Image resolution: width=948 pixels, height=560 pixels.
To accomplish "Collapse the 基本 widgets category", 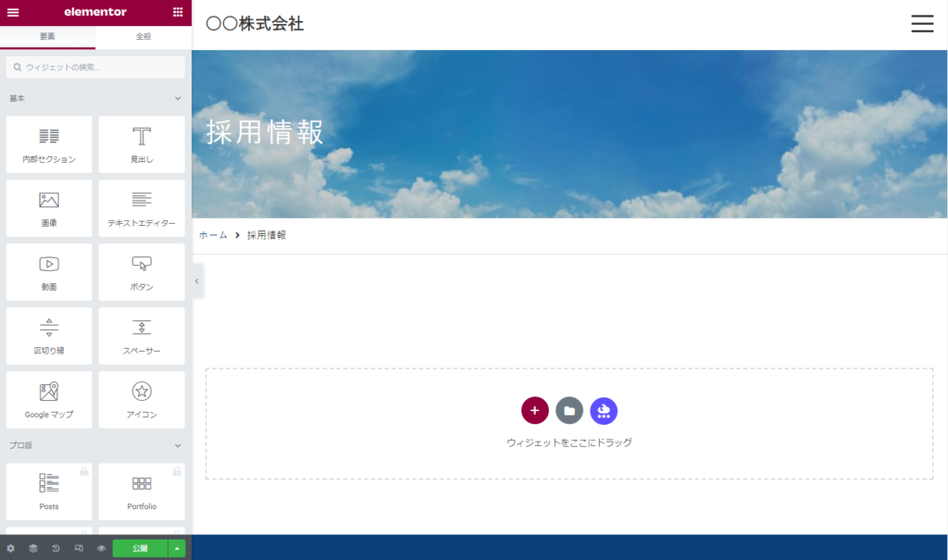I will coord(178,98).
